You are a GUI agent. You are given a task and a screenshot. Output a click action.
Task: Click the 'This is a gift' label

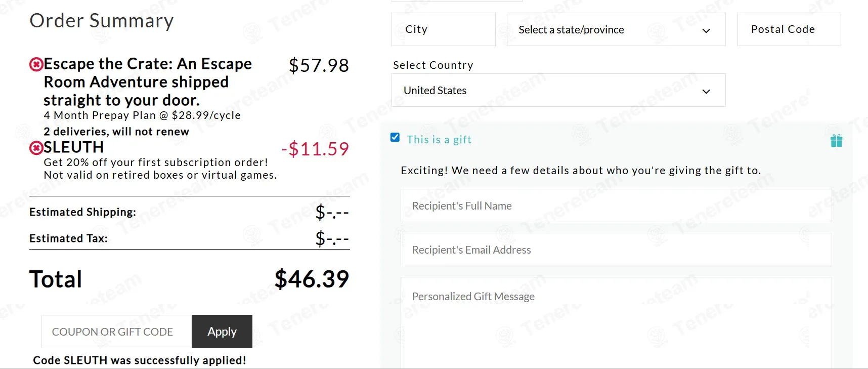point(439,140)
